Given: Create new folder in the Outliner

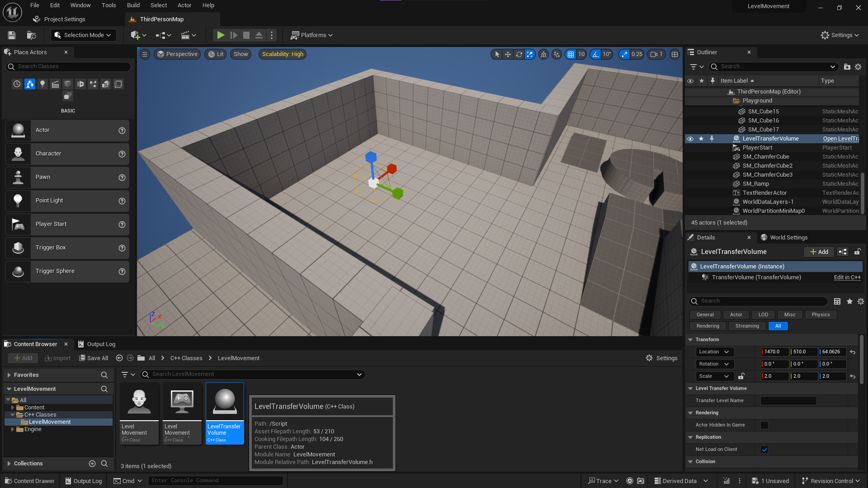Looking at the screenshot, I should tap(847, 67).
